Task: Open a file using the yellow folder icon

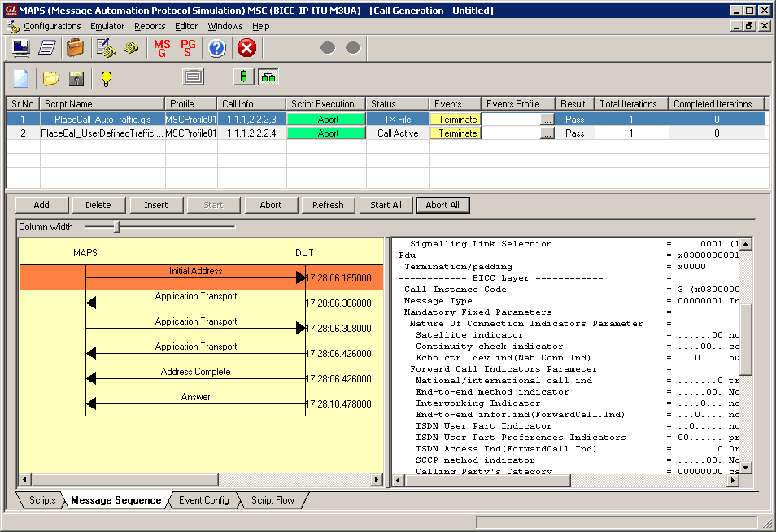Action: tap(51, 78)
